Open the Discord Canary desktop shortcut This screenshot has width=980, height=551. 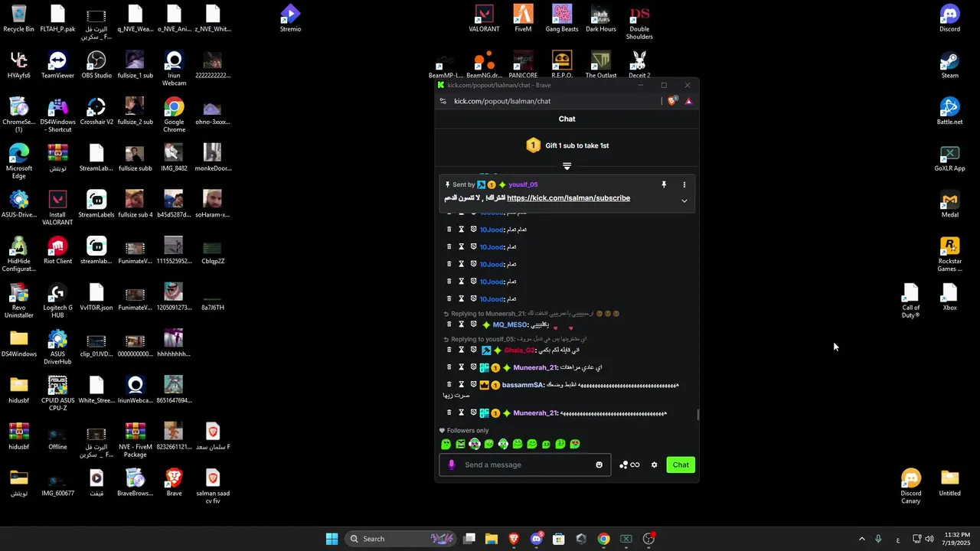click(x=910, y=487)
